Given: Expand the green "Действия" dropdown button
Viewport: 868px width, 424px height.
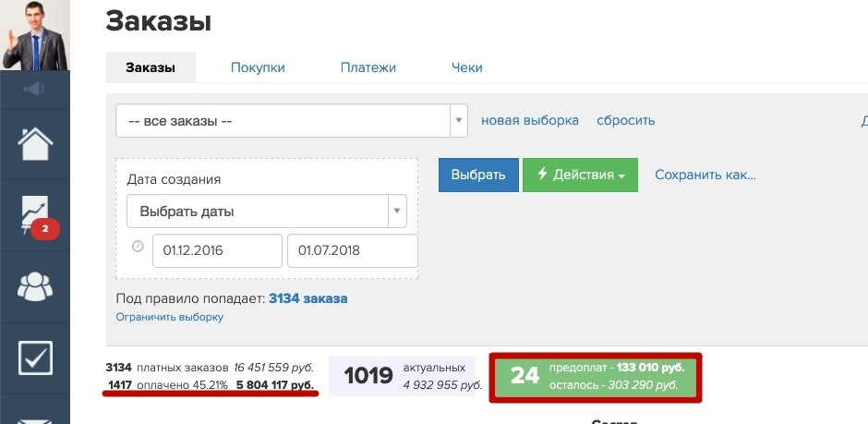Looking at the screenshot, I should (580, 176).
